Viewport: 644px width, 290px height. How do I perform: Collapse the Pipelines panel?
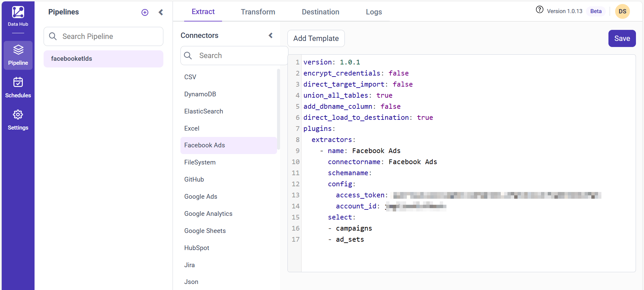[161, 12]
